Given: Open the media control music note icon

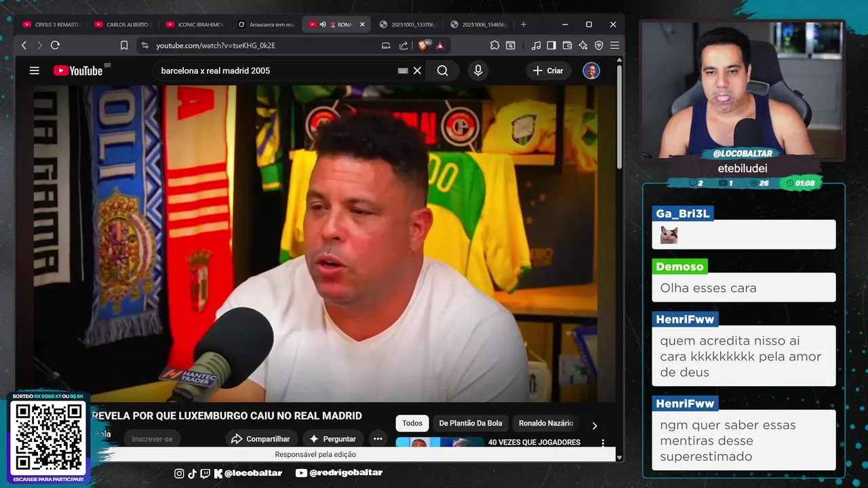Looking at the screenshot, I should click(x=536, y=45).
